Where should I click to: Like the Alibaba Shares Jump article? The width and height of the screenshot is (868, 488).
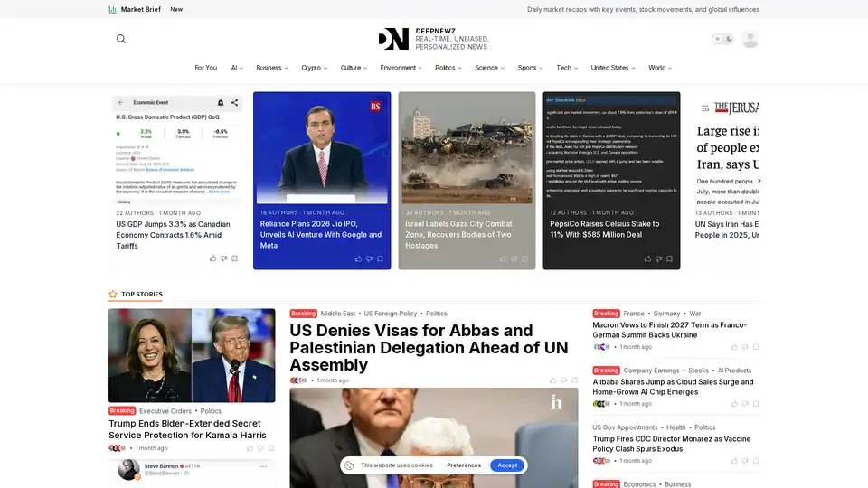tap(733, 404)
